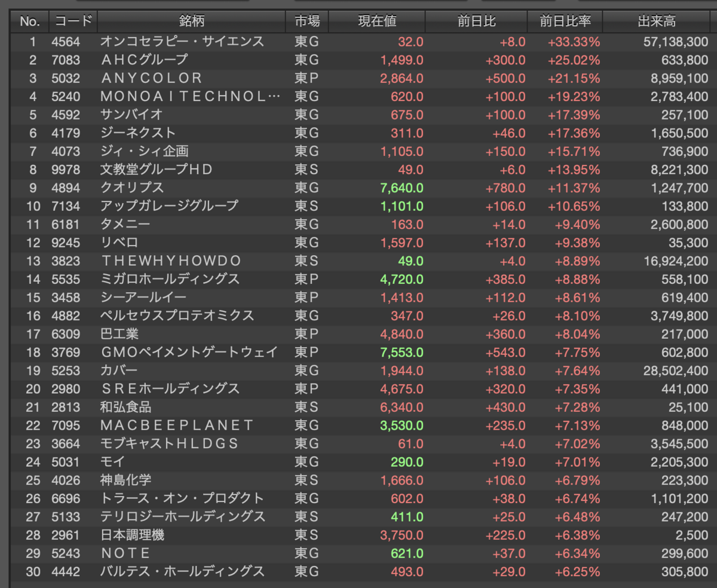
Task: Select ＡＨＣグループ stock name
Action: pyautogui.click(x=144, y=60)
